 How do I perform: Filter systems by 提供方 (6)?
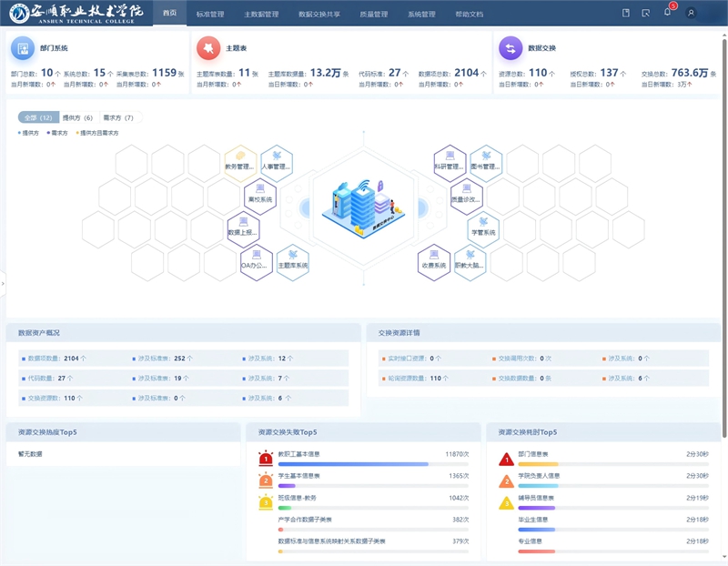77,117
